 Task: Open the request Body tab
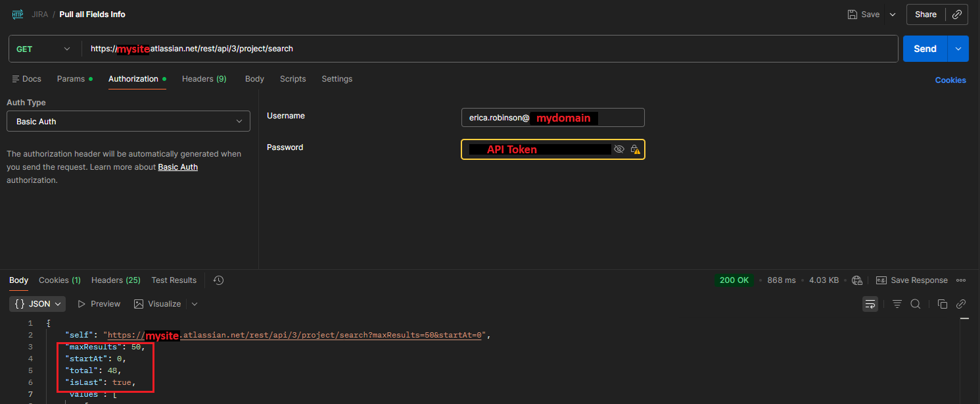(254, 79)
